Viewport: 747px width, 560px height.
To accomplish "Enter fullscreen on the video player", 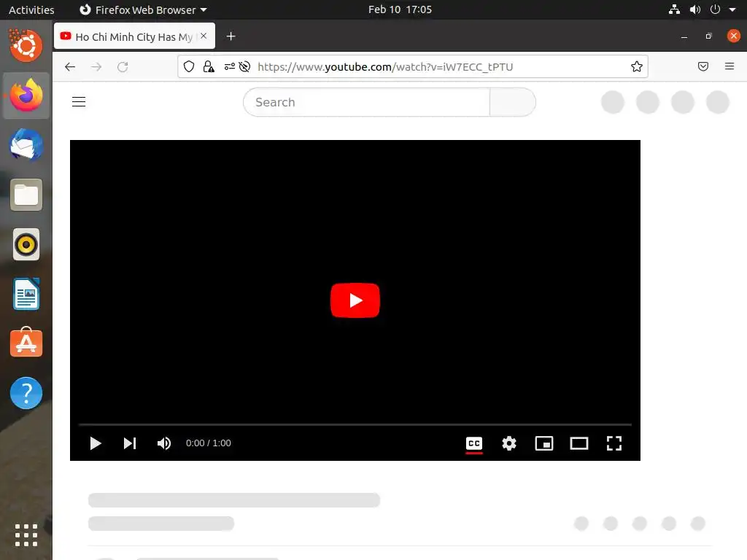I will [614, 443].
